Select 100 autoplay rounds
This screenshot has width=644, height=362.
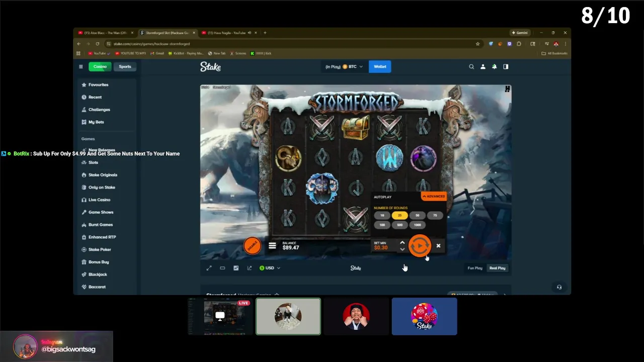(x=382, y=225)
